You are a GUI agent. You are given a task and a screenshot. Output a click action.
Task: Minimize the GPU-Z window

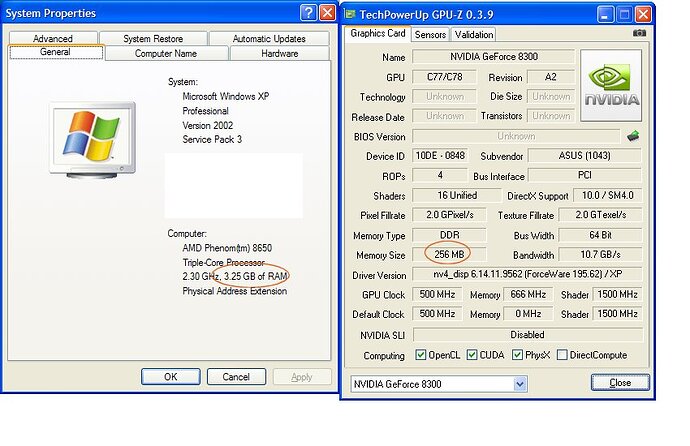coord(605,15)
